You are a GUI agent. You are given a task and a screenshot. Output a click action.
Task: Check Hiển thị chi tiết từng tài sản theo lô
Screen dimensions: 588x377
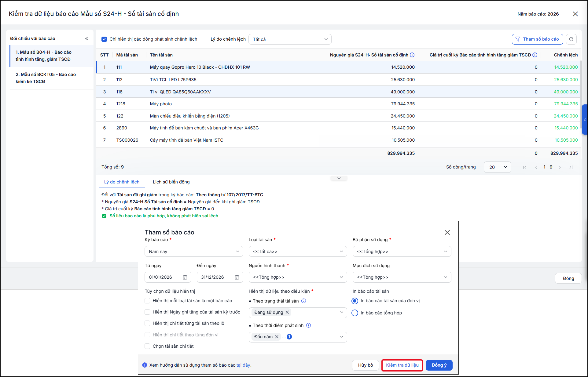(x=147, y=323)
